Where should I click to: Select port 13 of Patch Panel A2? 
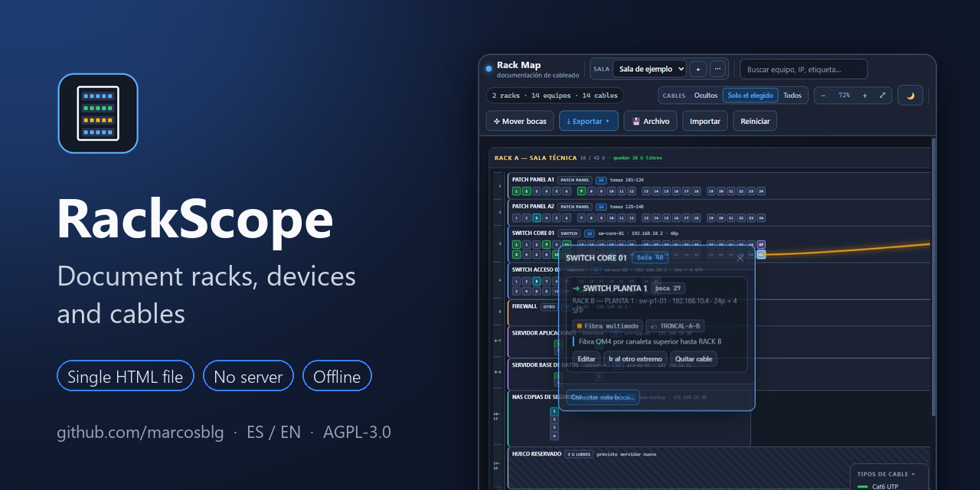point(646,218)
